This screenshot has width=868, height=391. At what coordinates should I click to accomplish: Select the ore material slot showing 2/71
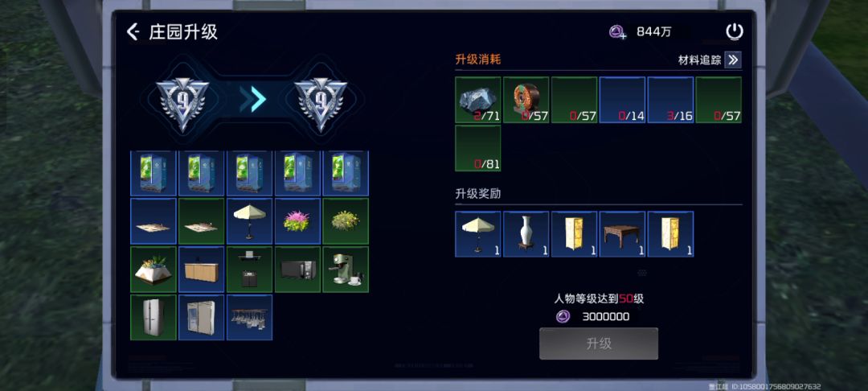[477, 100]
